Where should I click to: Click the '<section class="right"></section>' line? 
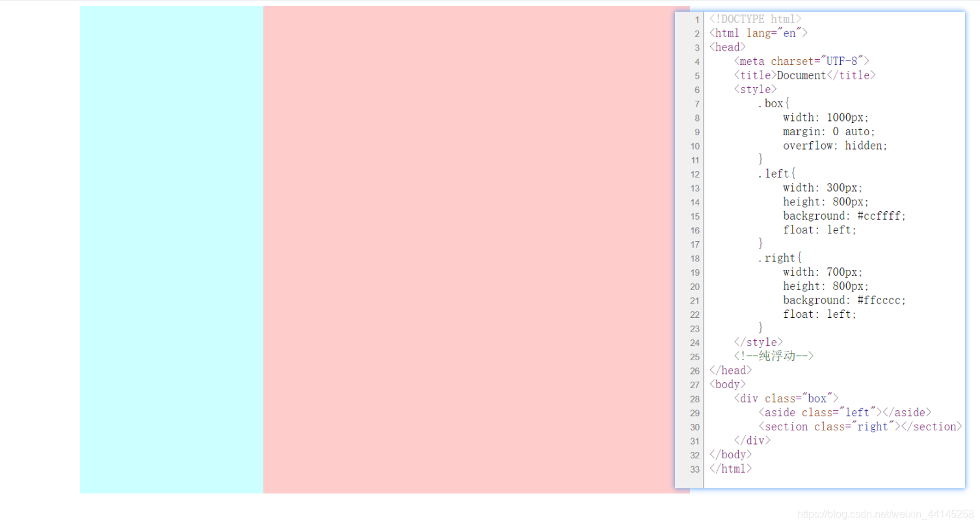tap(860, 427)
